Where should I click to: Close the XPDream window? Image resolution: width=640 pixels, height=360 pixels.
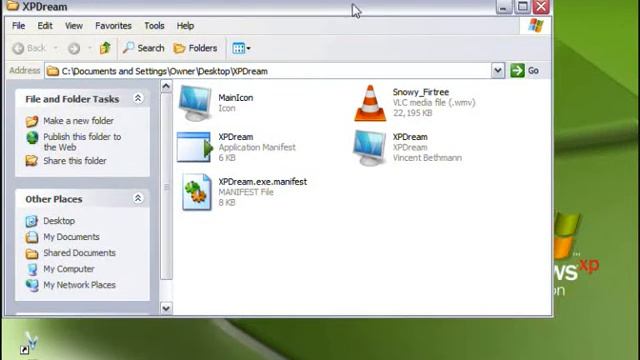pyautogui.click(x=541, y=7)
